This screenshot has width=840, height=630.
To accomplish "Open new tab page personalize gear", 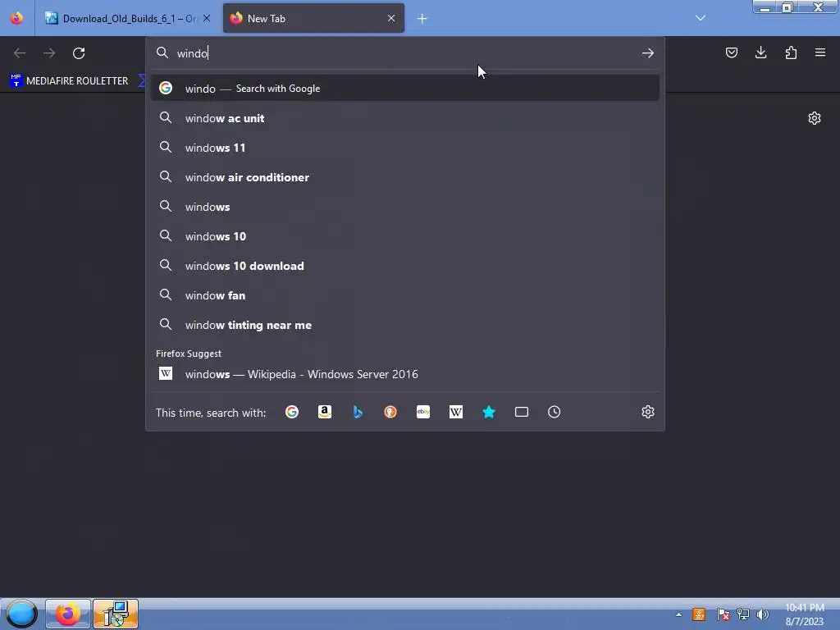I will tap(815, 118).
